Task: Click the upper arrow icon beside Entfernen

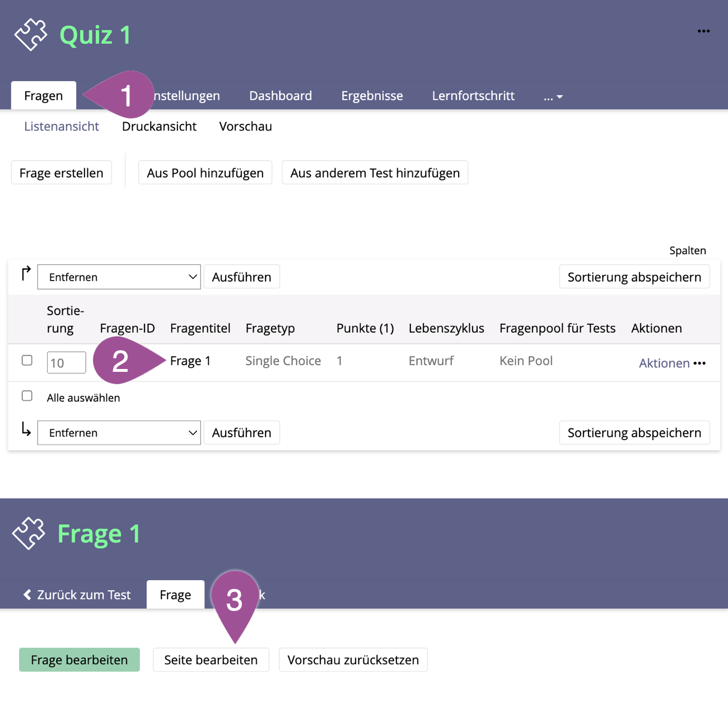Action: pos(26,274)
